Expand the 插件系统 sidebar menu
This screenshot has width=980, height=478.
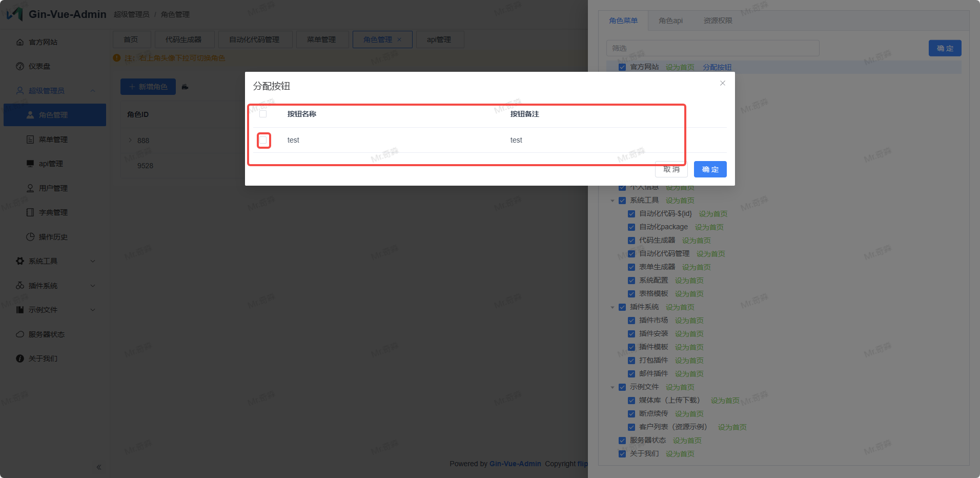(x=93, y=286)
